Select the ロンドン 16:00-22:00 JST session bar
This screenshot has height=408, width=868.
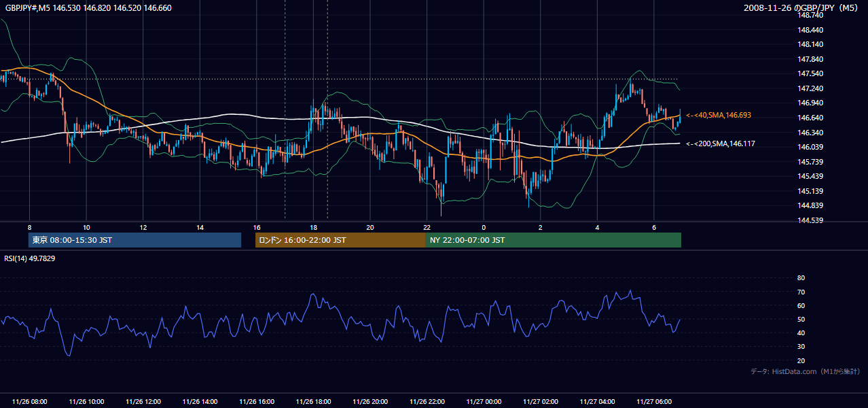340,240
